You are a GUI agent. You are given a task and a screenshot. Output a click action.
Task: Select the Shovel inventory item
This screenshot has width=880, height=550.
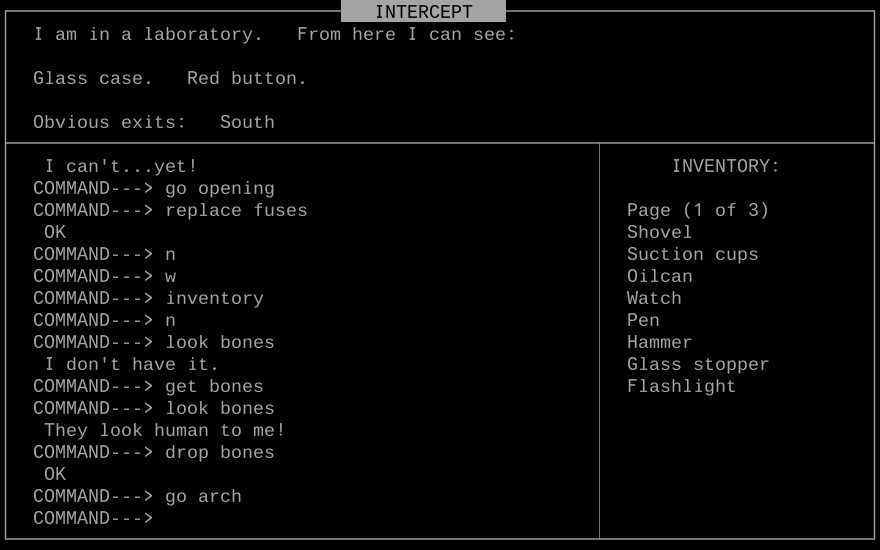659,232
